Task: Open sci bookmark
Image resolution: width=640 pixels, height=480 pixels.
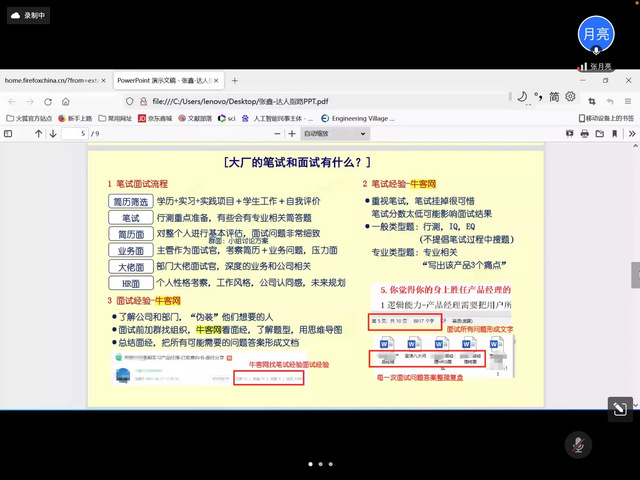Action: tap(227, 118)
